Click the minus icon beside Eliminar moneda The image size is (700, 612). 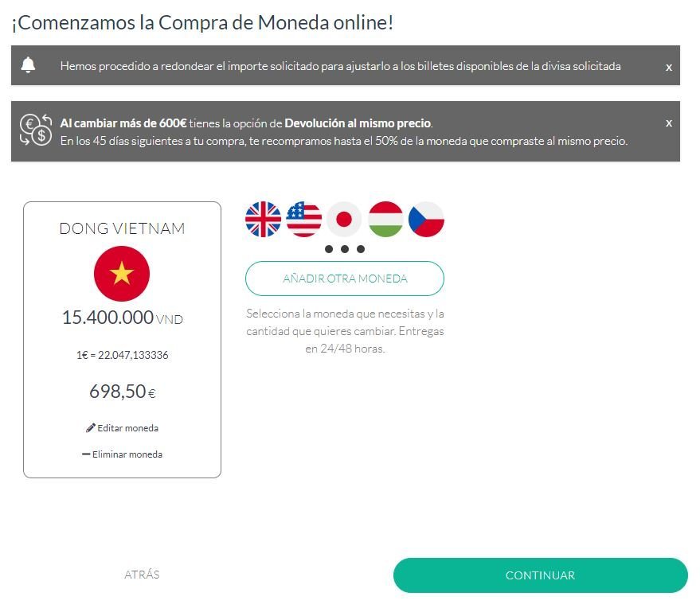[x=86, y=454]
